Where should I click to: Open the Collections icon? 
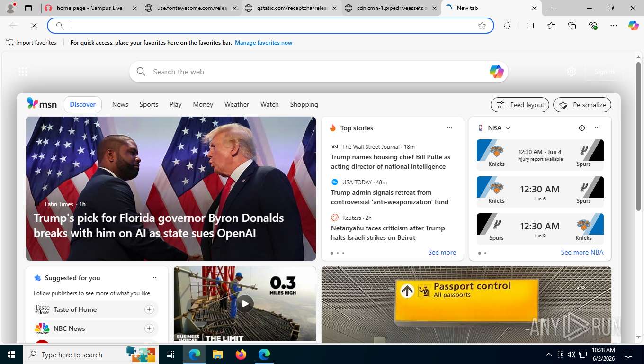572,26
